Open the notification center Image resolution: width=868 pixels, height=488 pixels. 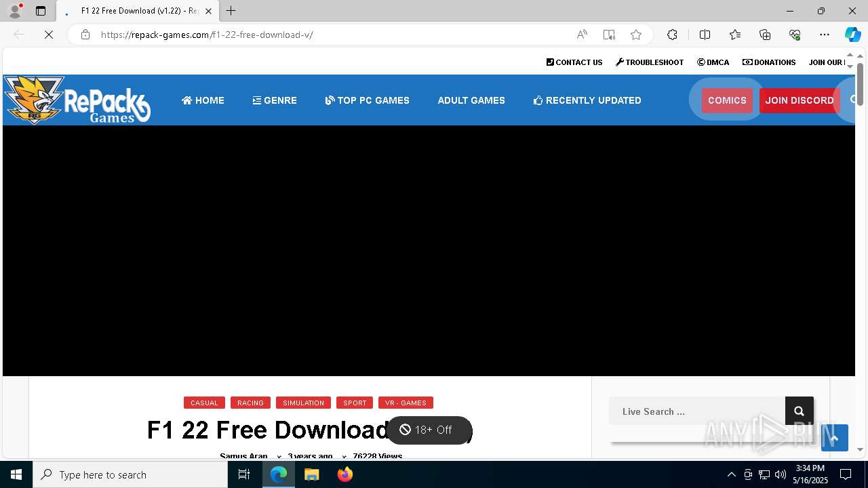846,474
